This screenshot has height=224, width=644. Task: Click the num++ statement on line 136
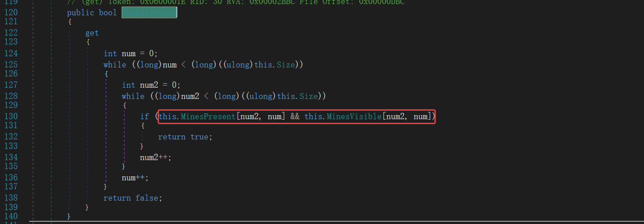click(x=135, y=178)
